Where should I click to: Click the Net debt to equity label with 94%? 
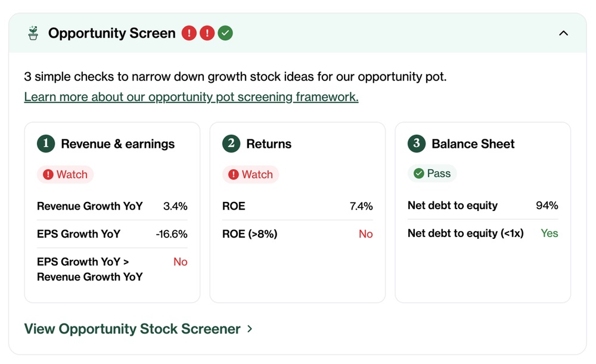coord(452,205)
